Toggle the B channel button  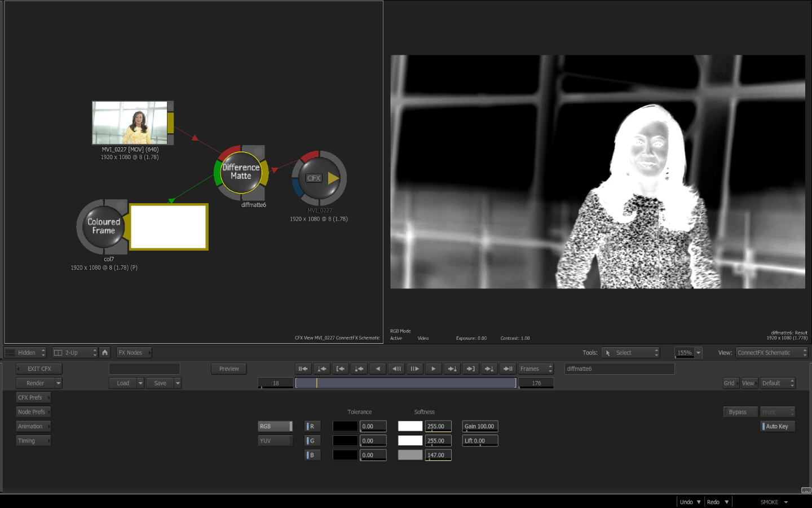tap(312, 455)
